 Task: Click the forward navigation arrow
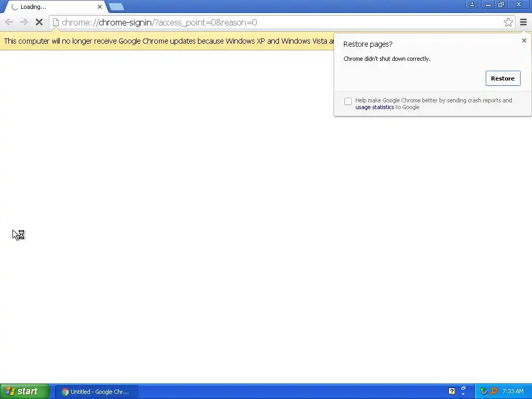click(x=24, y=22)
